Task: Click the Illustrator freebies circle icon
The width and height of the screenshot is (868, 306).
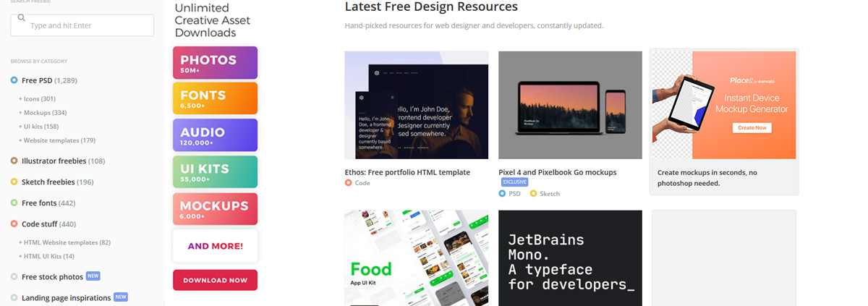Action: click(x=14, y=161)
